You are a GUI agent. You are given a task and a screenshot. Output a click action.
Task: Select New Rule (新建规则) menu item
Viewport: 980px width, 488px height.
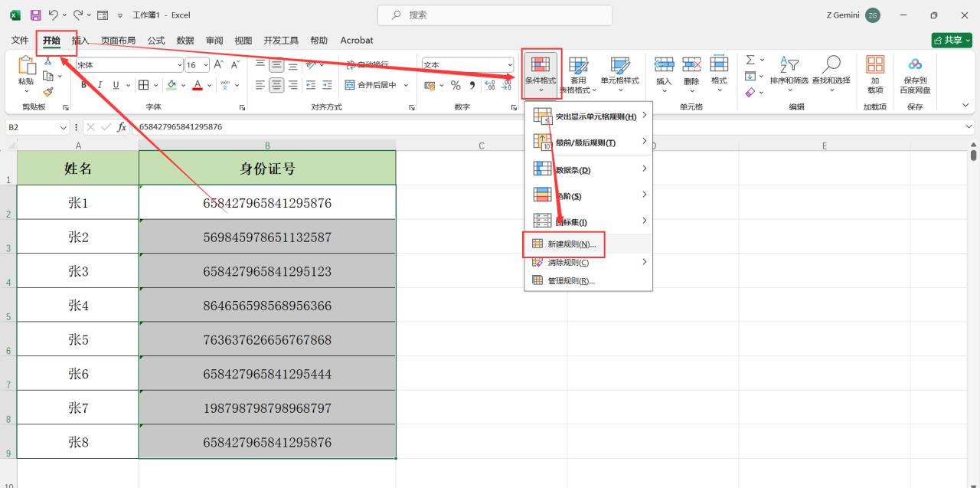point(588,244)
